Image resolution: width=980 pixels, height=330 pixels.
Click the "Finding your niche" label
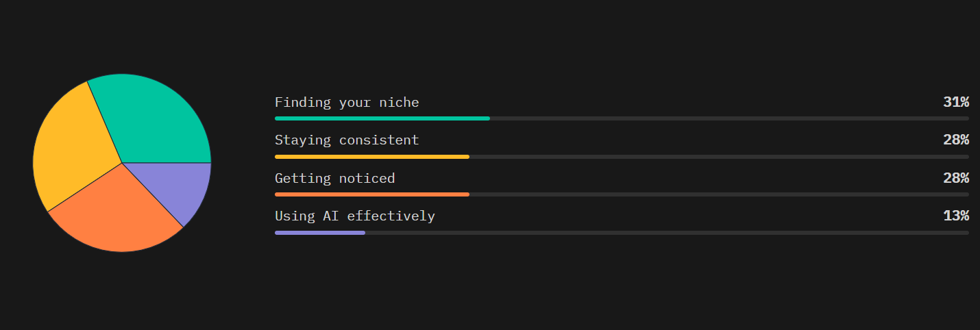(x=347, y=103)
